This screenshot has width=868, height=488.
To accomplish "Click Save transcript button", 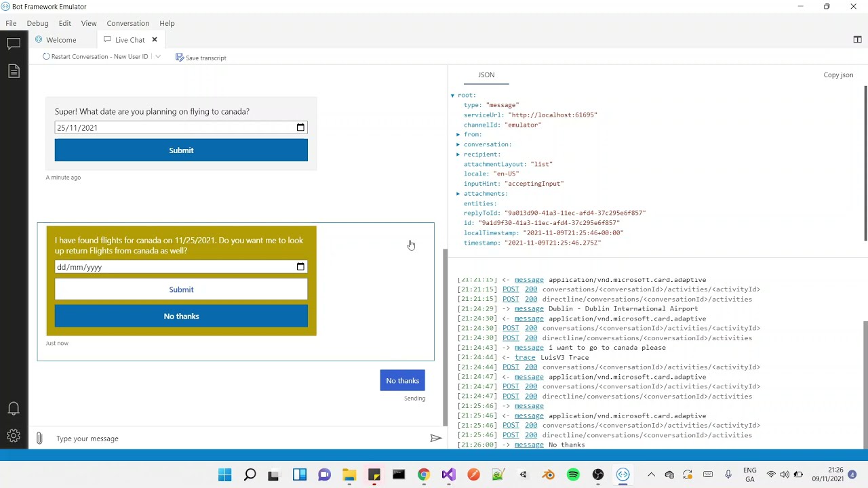I will [x=201, y=58].
